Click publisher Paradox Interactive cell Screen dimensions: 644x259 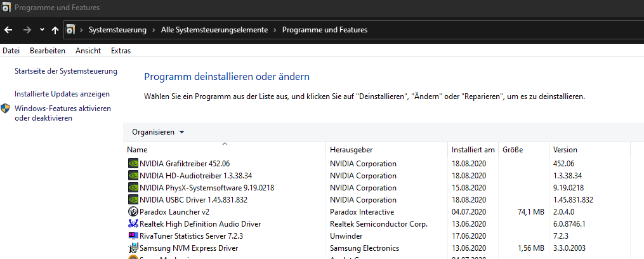pyautogui.click(x=362, y=212)
